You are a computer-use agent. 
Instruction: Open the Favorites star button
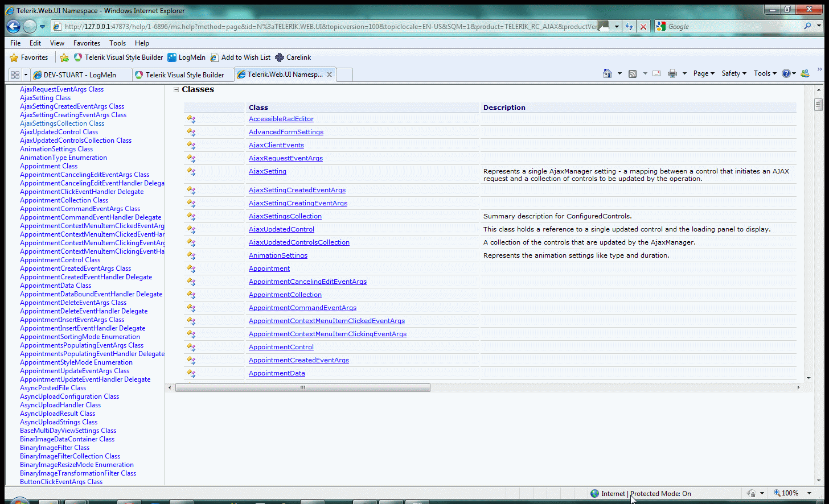[29, 57]
